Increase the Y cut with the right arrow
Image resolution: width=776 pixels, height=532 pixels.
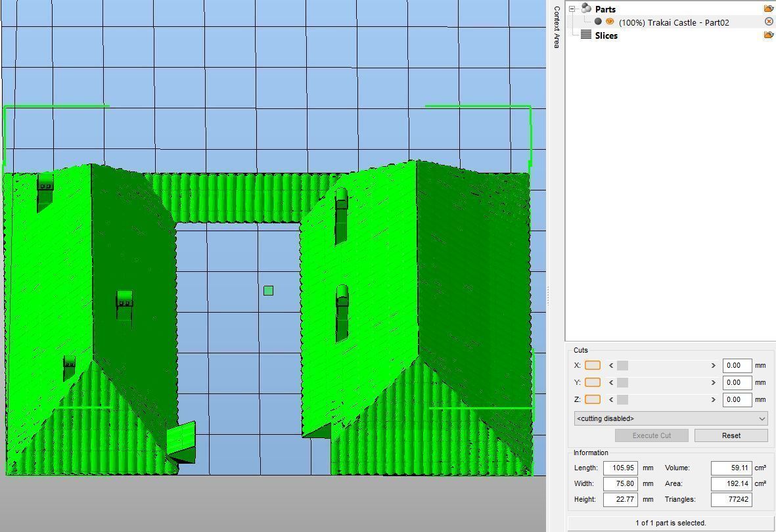click(x=713, y=382)
